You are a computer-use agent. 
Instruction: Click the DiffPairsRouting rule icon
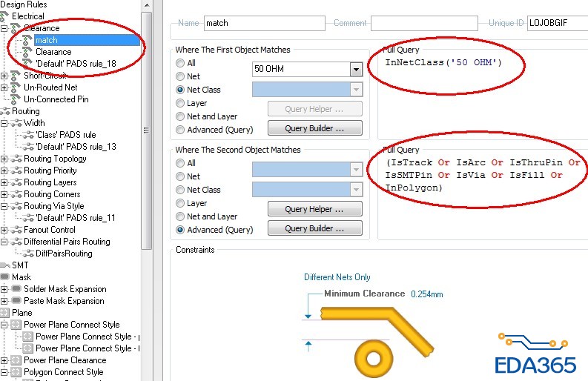28,254
